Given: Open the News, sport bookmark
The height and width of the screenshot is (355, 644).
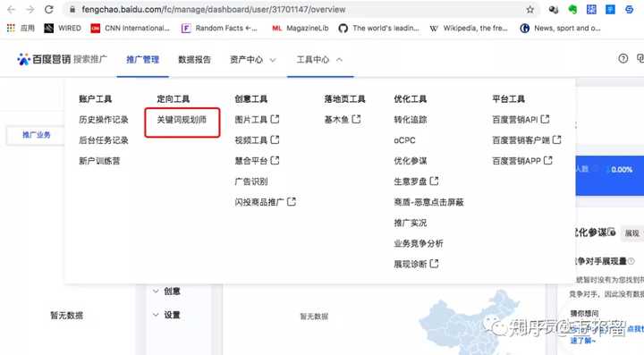Looking at the screenshot, I should (x=560, y=28).
